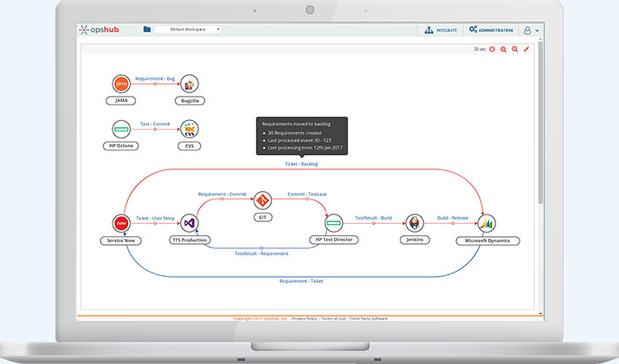This screenshot has height=364, width=619.
Task: Click the Requirement - Ticket link label
Action: [x=301, y=281]
